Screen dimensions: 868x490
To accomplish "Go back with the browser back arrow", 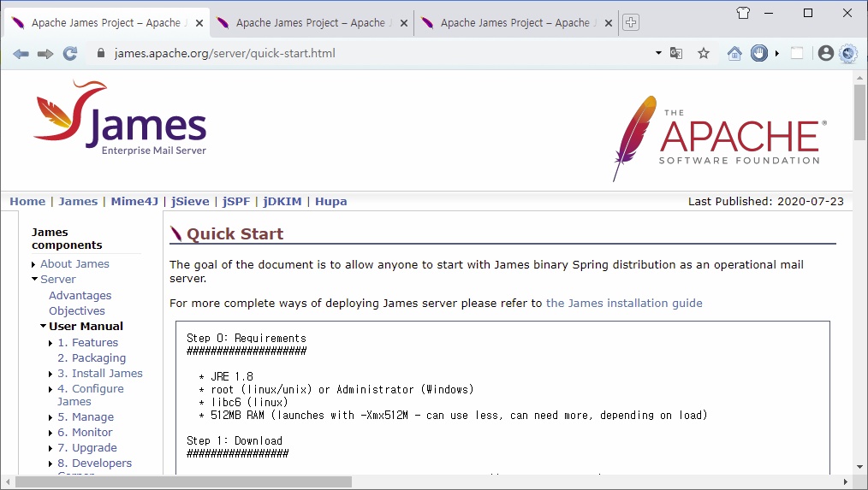I will coord(21,54).
